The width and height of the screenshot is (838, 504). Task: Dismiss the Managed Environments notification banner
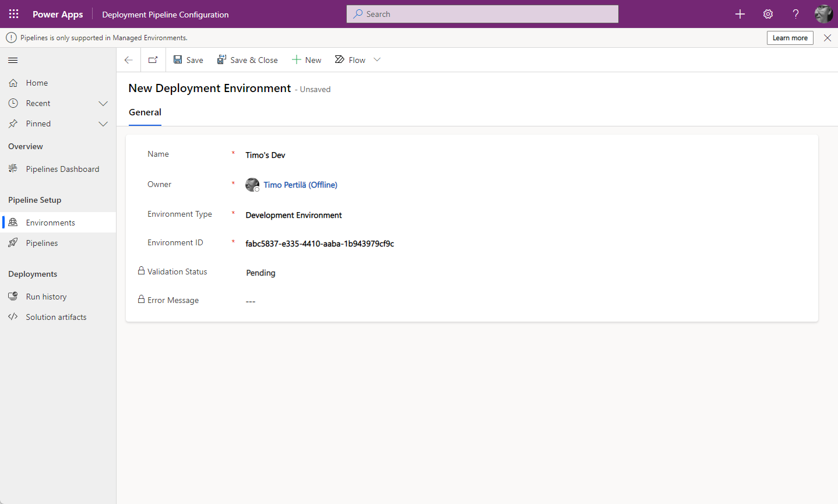(x=828, y=38)
